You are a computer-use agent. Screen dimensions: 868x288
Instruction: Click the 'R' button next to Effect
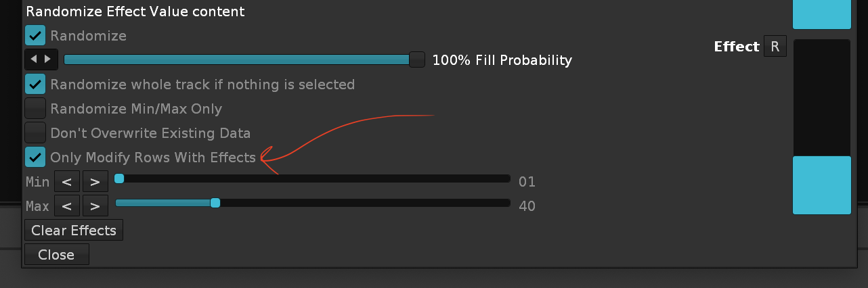(775, 47)
